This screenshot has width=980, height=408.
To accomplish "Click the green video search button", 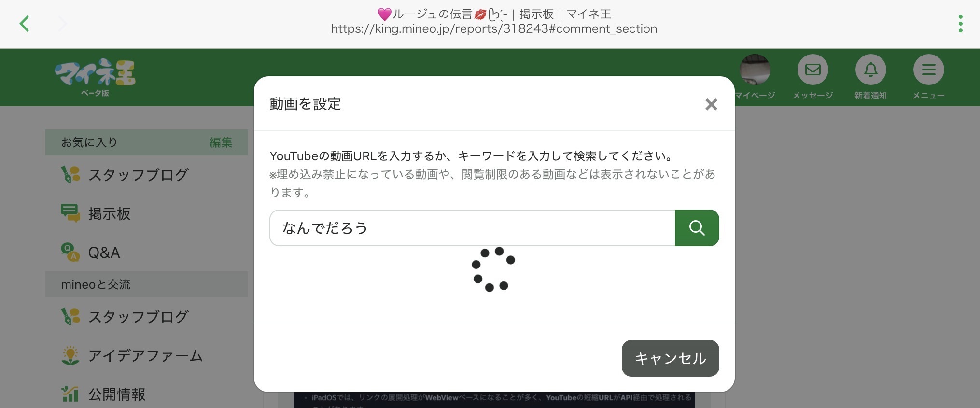I will [x=697, y=228].
